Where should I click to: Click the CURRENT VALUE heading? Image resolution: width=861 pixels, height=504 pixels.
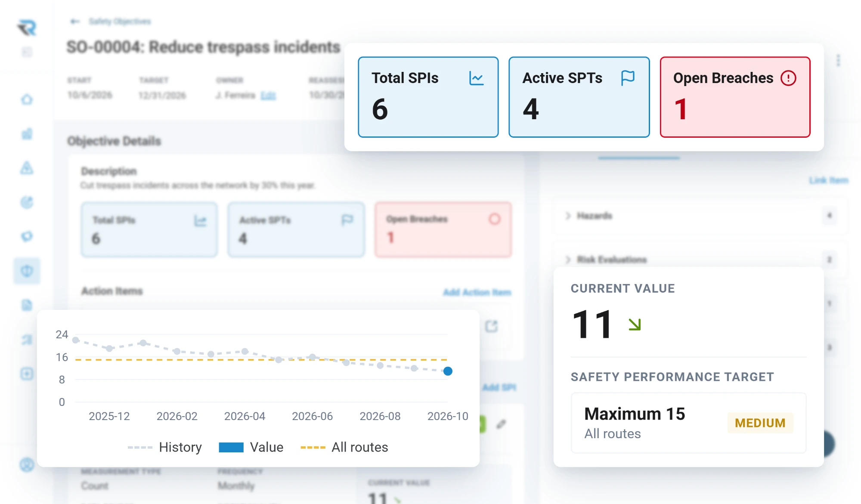[x=623, y=288]
